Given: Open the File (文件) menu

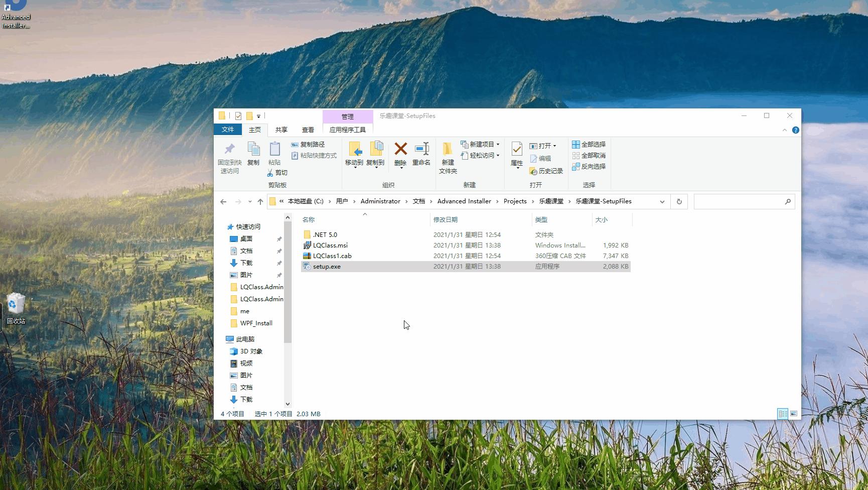Looking at the screenshot, I should (228, 130).
